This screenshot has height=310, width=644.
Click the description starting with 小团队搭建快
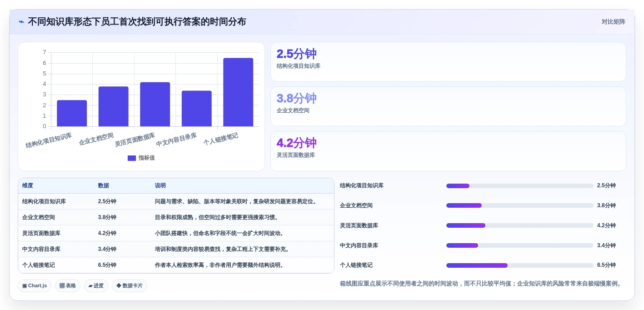tap(220, 233)
